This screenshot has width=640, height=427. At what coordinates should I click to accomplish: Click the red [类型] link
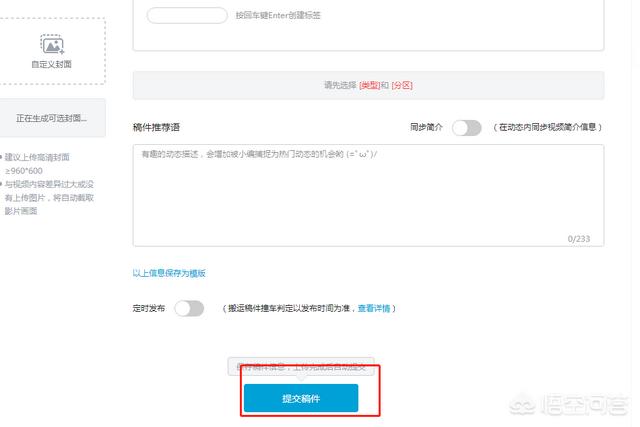click(369, 85)
